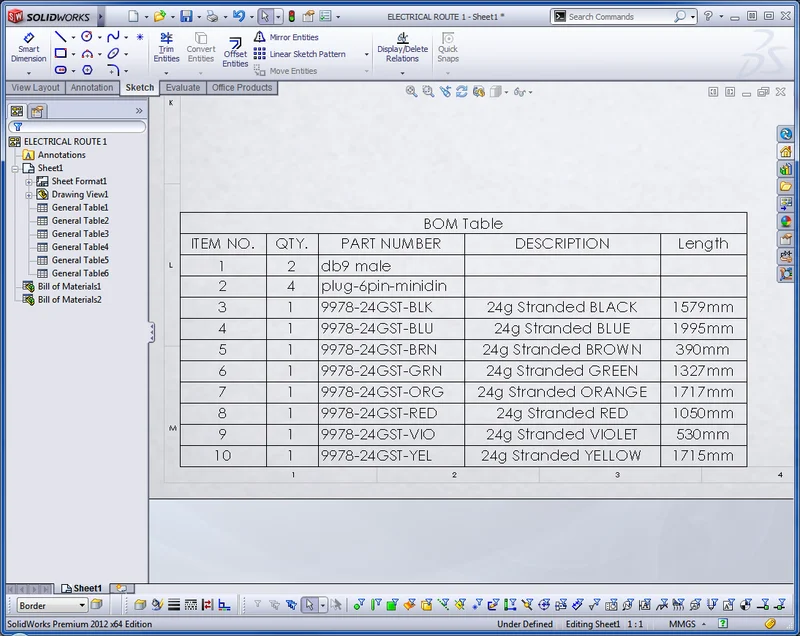Click the Rebuild traffic light icon
The width and height of the screenshot is (800, 636).
tap(291, 16)
